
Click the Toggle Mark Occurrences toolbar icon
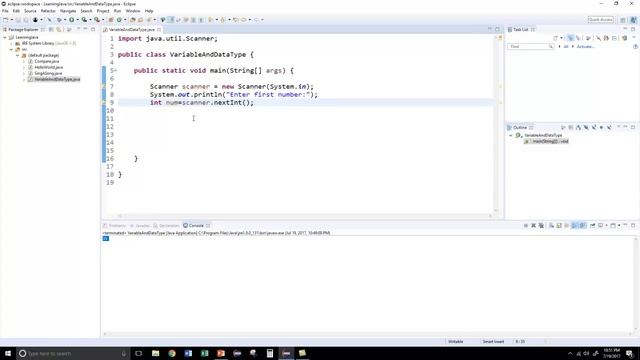point(170,20)
